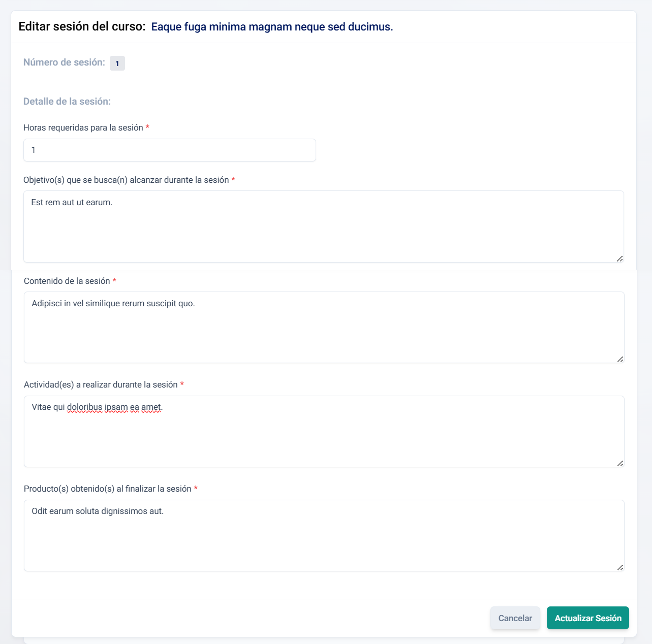Click resize handle of the Producto(s) text area
Screen dimensions: 652x644
point(620,567)
